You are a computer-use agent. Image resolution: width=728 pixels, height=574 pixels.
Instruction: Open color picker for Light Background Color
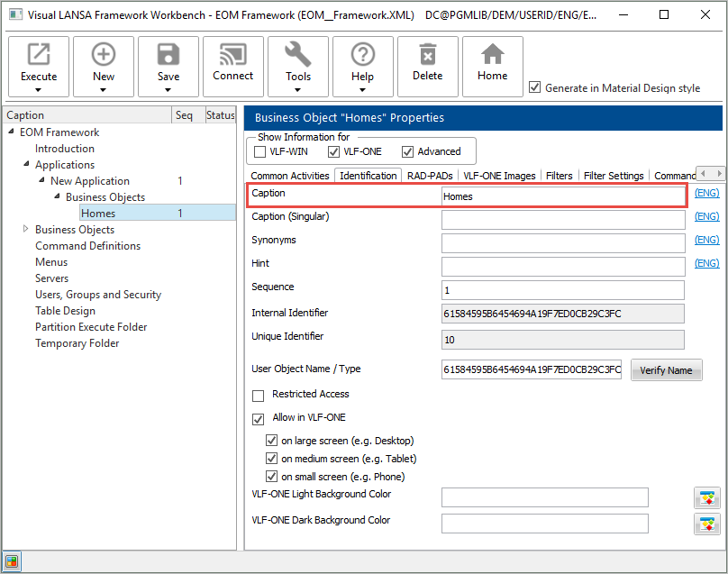tap(707, 498)
